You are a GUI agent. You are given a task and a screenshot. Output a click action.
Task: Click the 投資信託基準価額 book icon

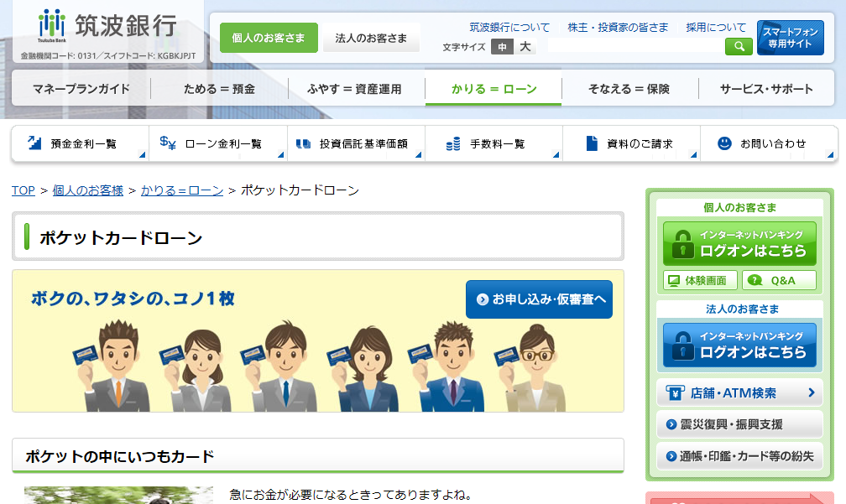pos(303,143)
